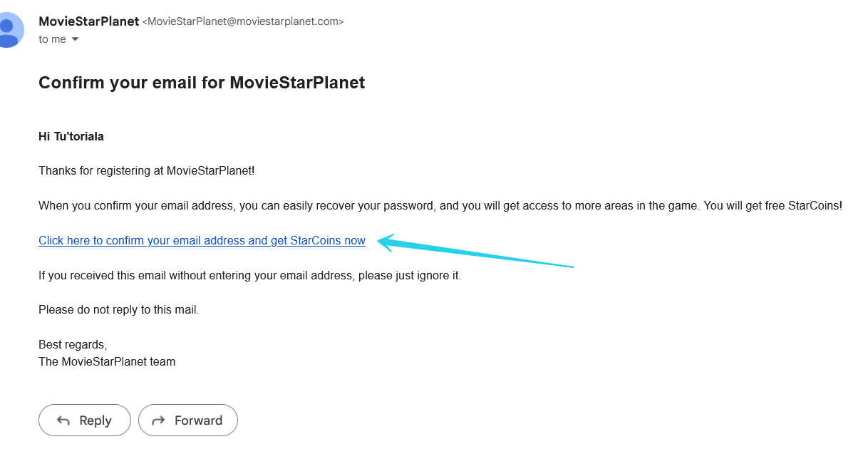Click the "Hi Tu'toriala" greeting

[x=71, y=136]
